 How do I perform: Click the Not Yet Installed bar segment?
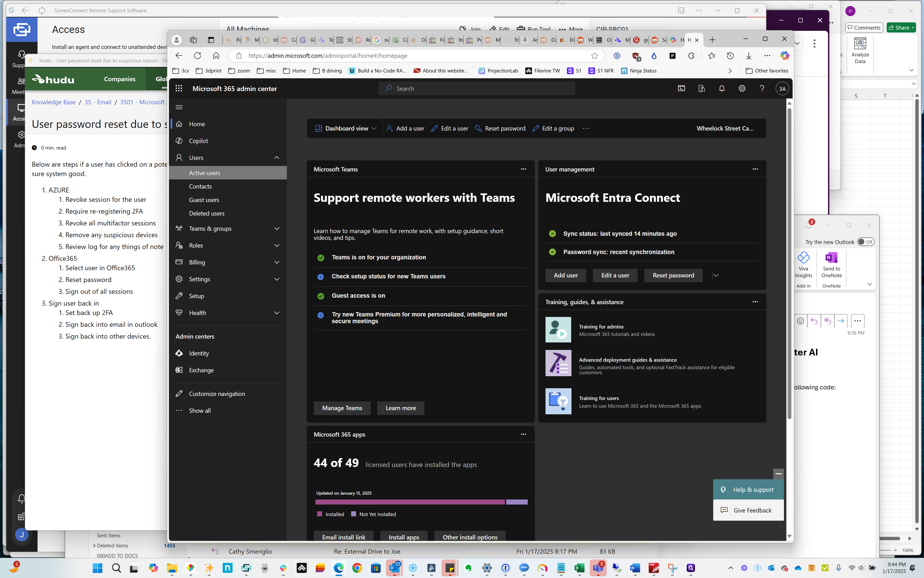[x=517, y=502]
